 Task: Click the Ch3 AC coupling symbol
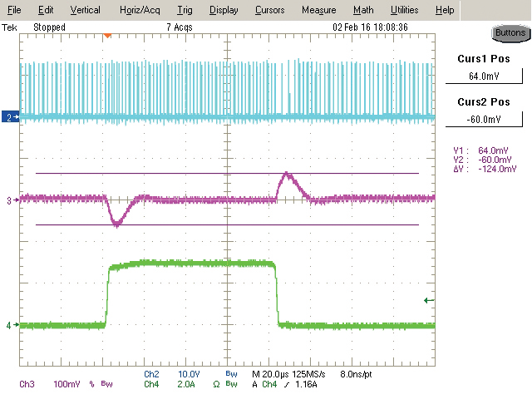[x=92, y=384]
